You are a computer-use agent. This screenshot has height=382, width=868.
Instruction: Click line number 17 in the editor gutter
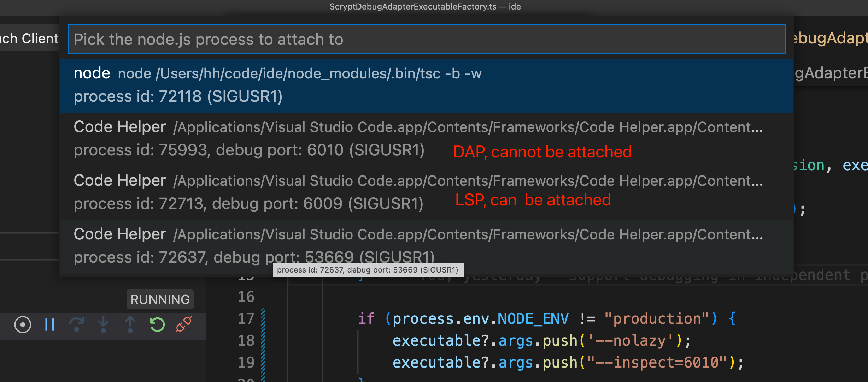[246, 318]
